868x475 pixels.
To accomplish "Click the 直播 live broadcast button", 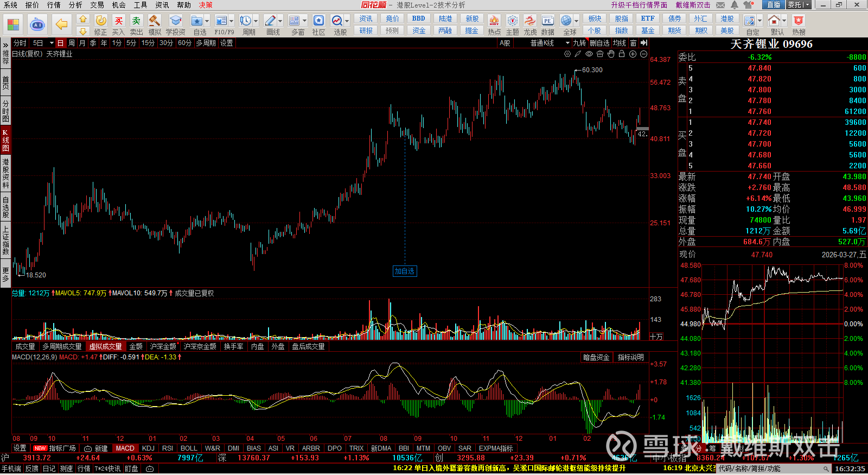I will tap(774, 5).
